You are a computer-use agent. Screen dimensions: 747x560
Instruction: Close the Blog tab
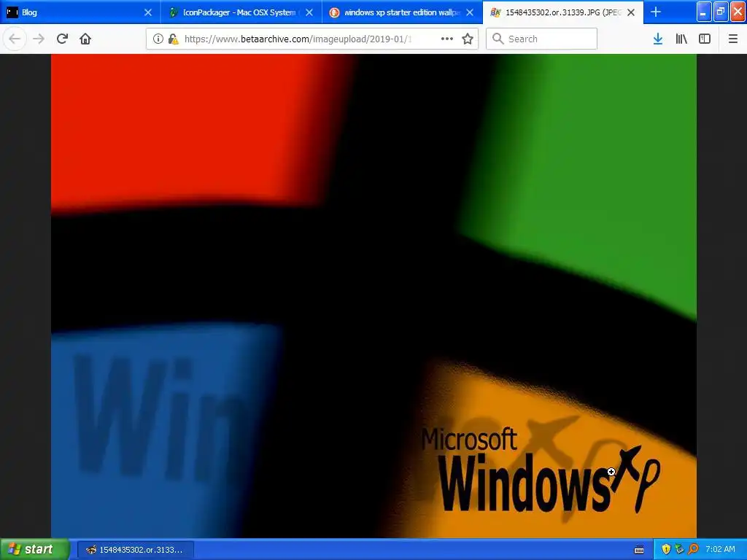(148, 12)
